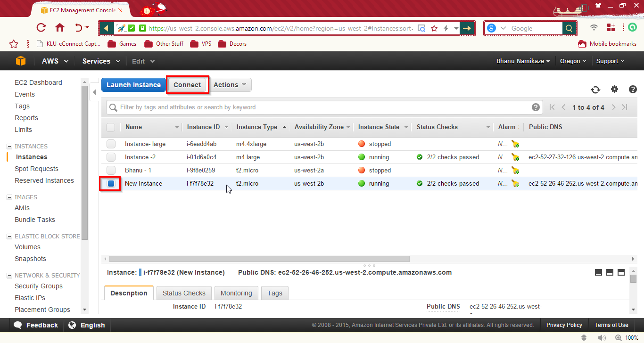Click the Feedback button in footer
The width and height of the screenshot is (644, 343).
pyautogui.click(x=36, y=325)
